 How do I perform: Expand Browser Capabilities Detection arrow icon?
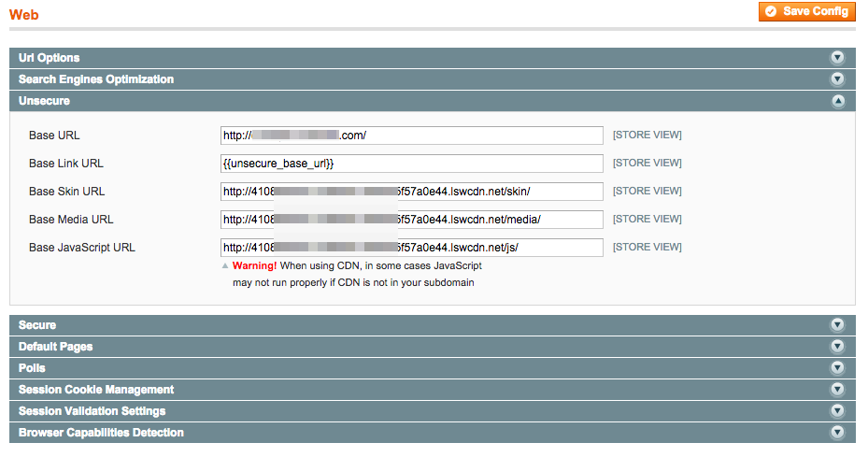837,433
